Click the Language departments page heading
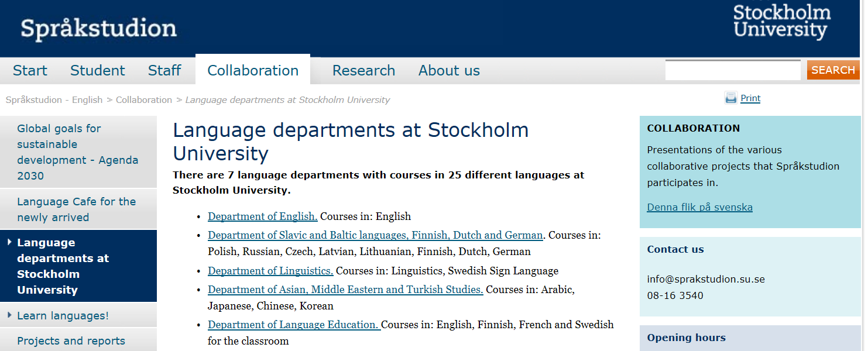 click(351, 142)
